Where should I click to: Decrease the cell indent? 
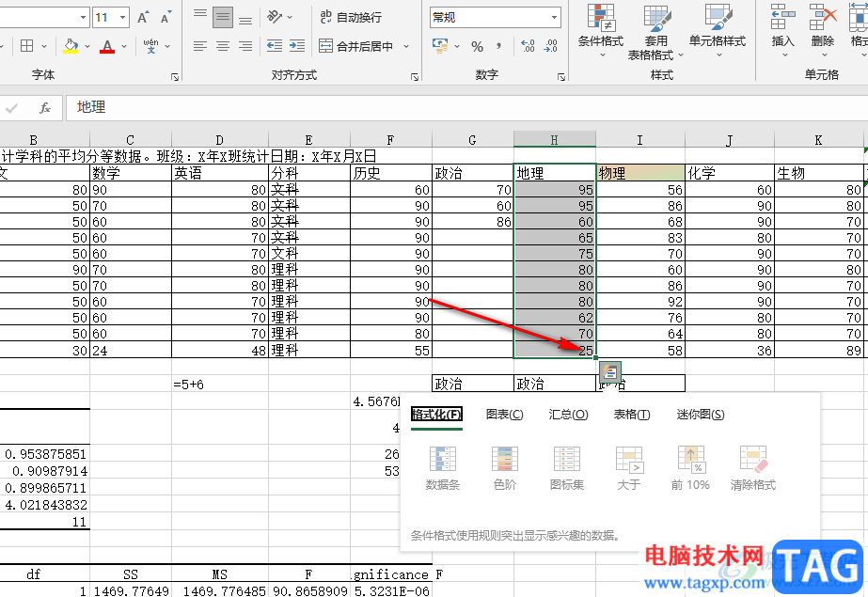tap(275, 46)
